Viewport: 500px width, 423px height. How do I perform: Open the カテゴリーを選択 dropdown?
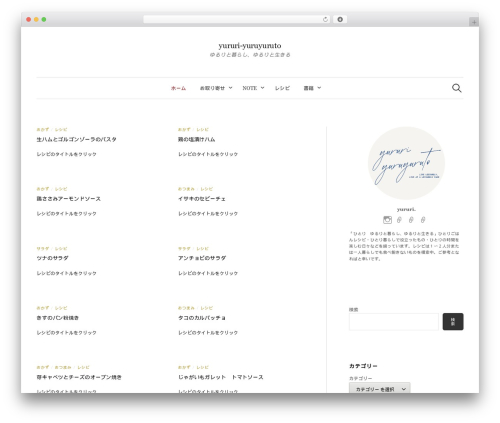380,389
